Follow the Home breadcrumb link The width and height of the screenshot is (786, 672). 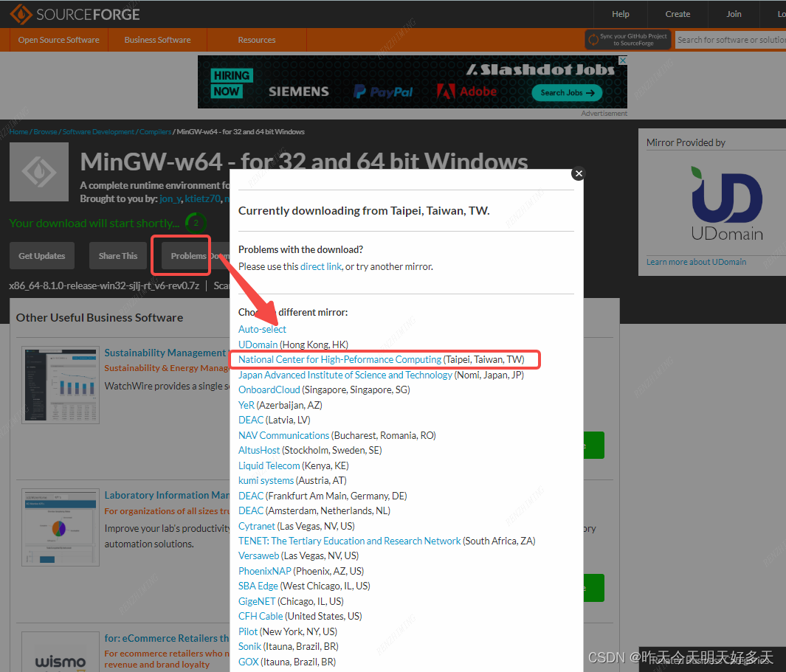[x=18, y=132]
